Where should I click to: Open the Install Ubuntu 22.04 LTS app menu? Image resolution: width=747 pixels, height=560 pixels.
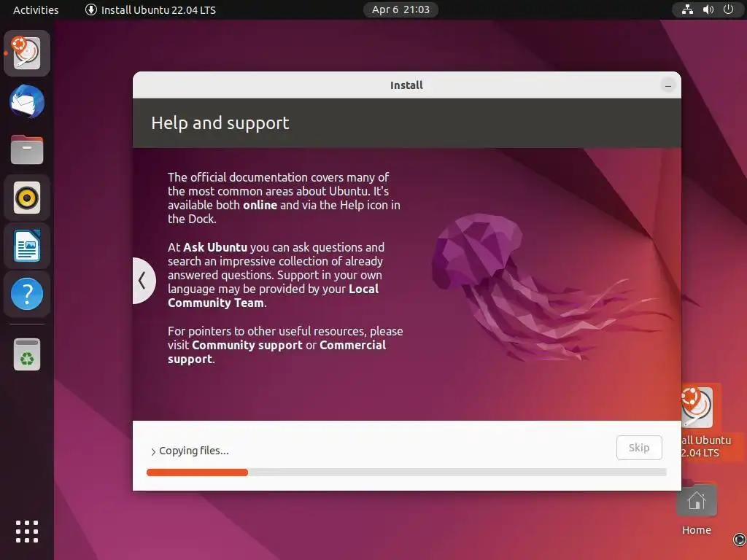coord(150,9)
